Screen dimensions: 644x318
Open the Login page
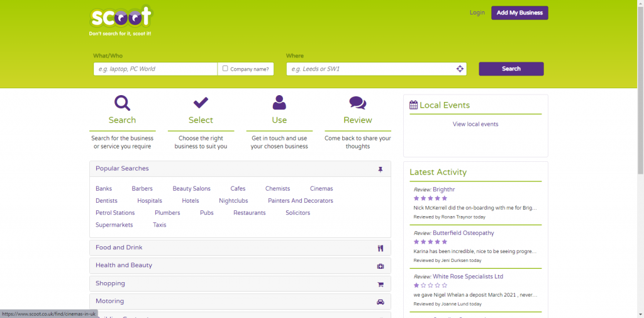(x=477, y=13)
